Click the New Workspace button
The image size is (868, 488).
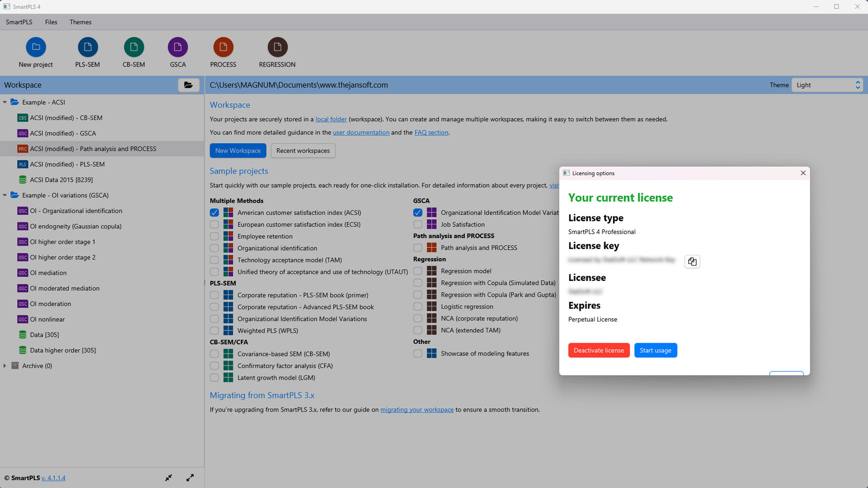pyautogui.click(x=238, y=151)
